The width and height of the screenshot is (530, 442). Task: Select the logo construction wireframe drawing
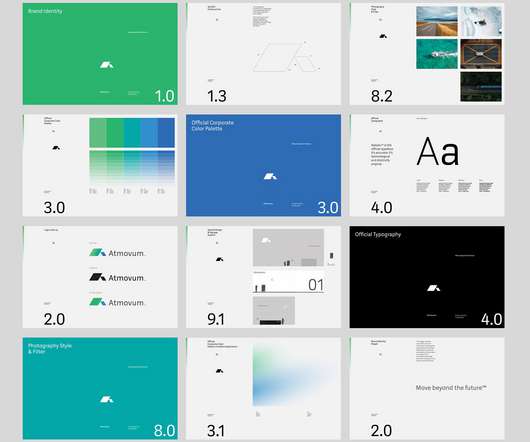286,56
